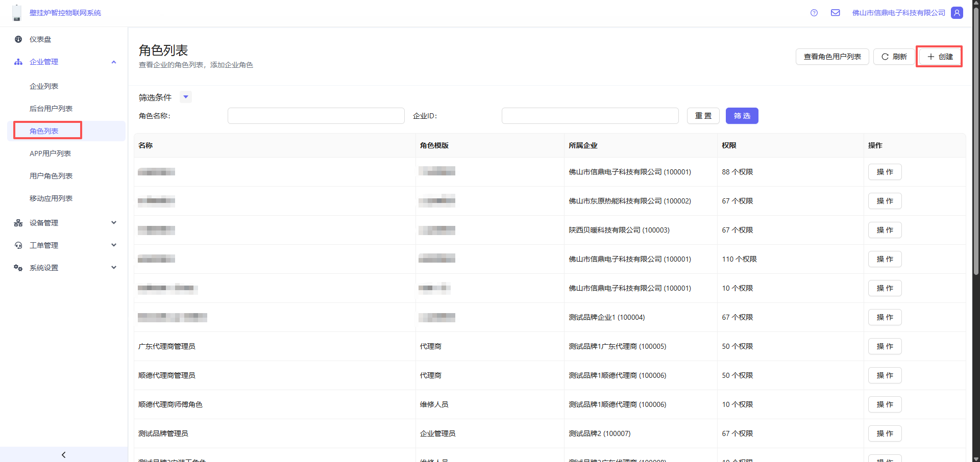Collapse sidebar with the bottom arrow

point(64,454)
